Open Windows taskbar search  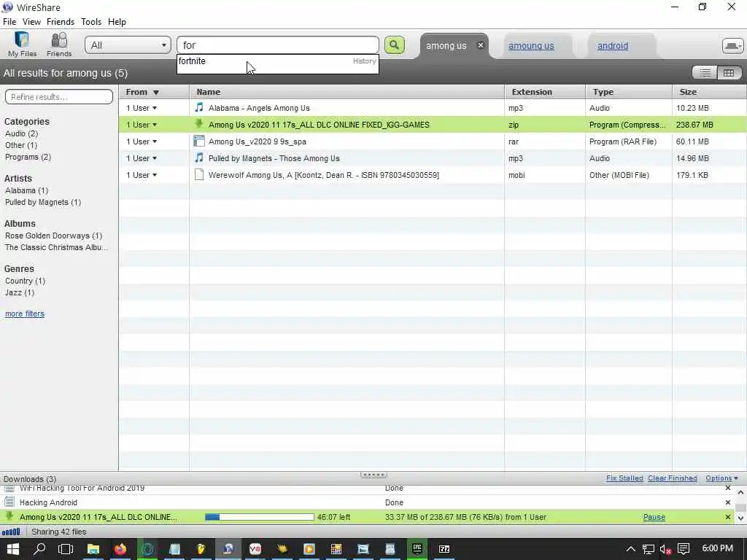tap(40, 549)
